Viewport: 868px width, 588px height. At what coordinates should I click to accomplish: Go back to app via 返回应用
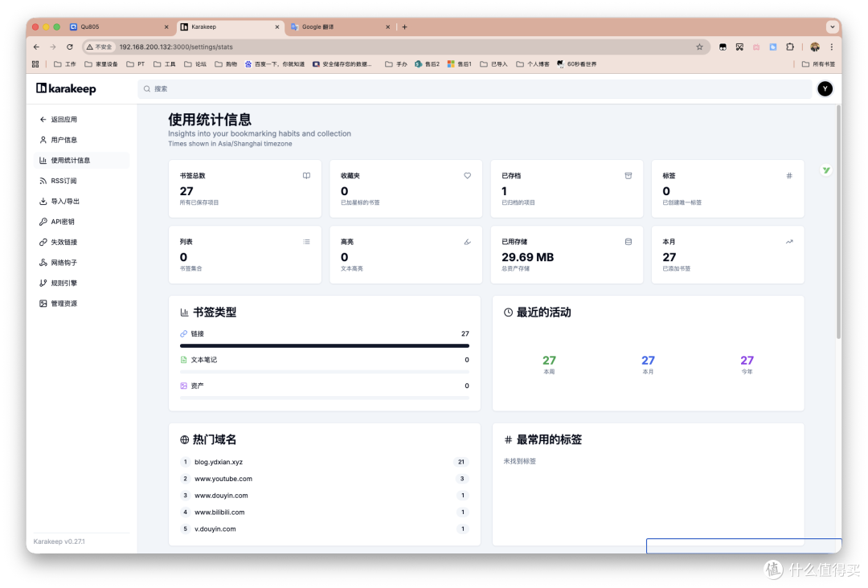[58, 120]
